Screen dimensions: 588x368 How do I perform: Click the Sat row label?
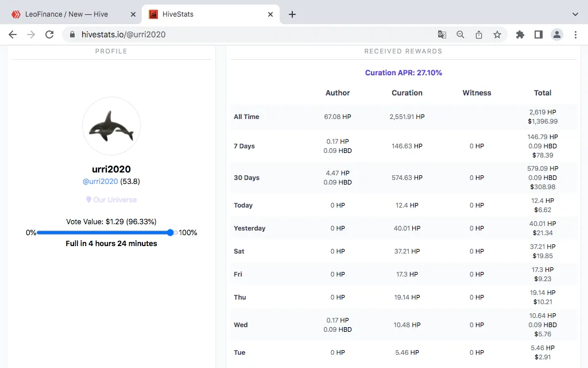tap(239, 251)
